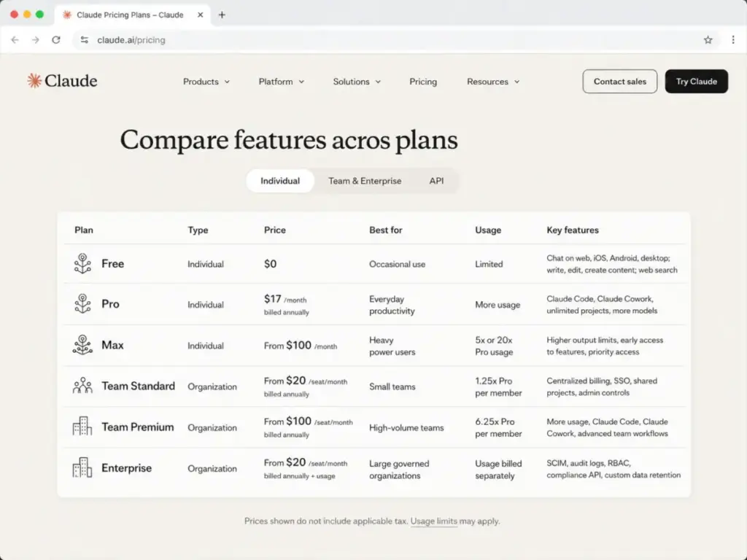Close the Claude Pricing Plans tab
Screen dimensions: 747x560
[x=200, y=15]
